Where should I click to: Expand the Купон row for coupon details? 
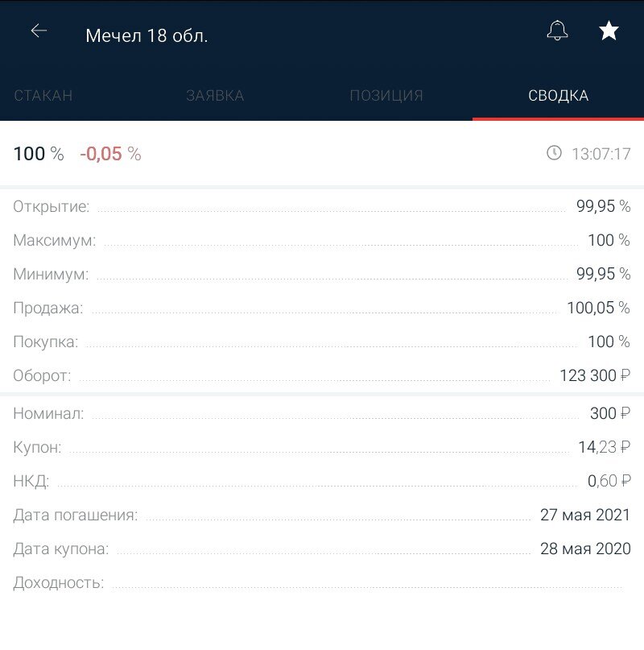(322, 448)
